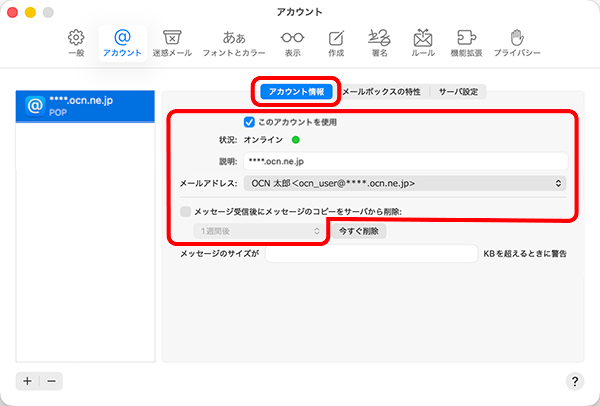Switch to the 表示 viewing preferences

coord(292,42)
